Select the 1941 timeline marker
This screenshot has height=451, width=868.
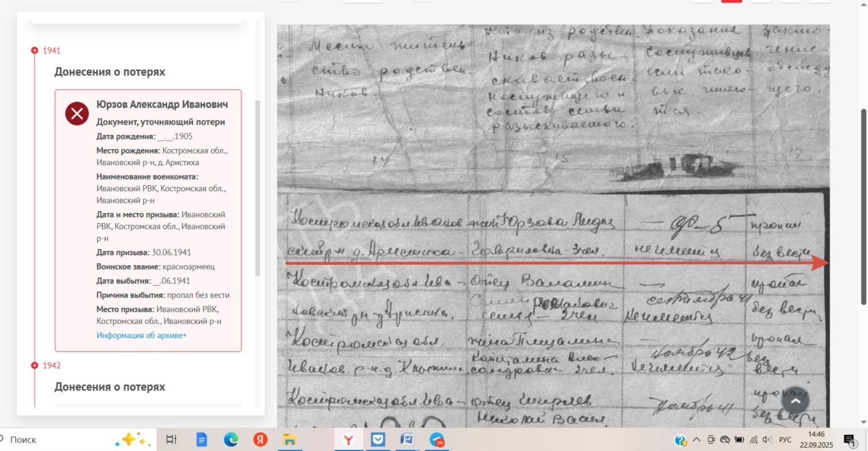point(35,51)
